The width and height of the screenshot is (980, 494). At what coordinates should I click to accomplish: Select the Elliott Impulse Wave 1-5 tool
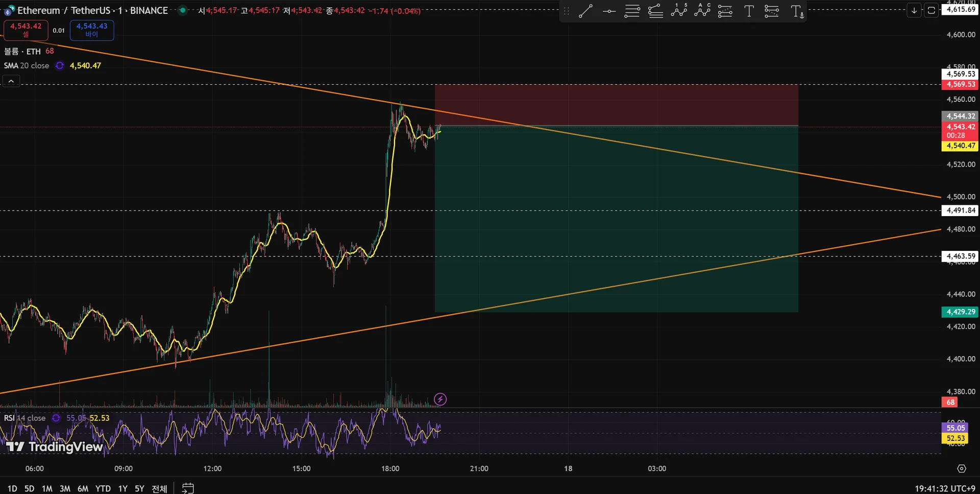(x=679, y=11)
